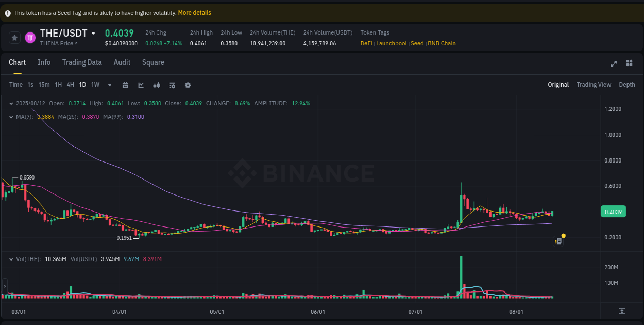The image size is (644, 325).
Task: Click the order book icon on the chart
Action: (x=557, y=241)
